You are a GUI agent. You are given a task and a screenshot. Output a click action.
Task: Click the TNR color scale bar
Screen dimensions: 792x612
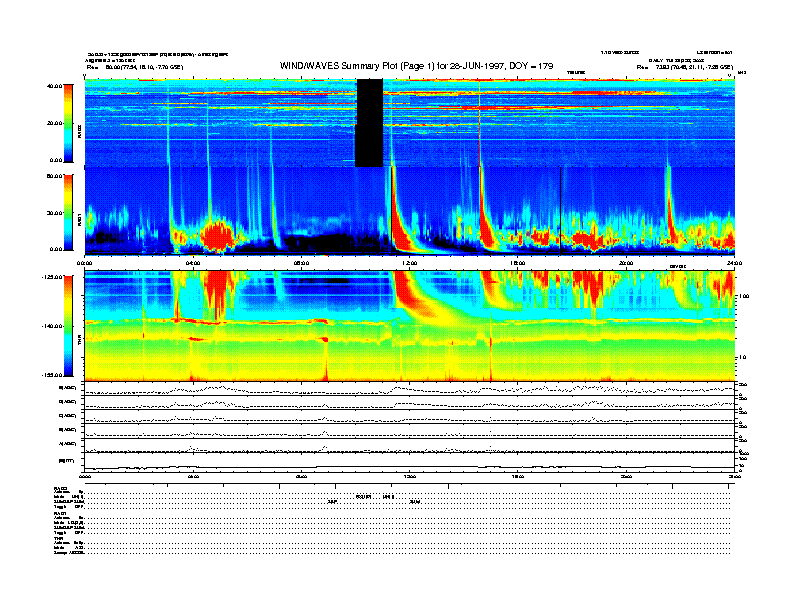coord(69,326)
